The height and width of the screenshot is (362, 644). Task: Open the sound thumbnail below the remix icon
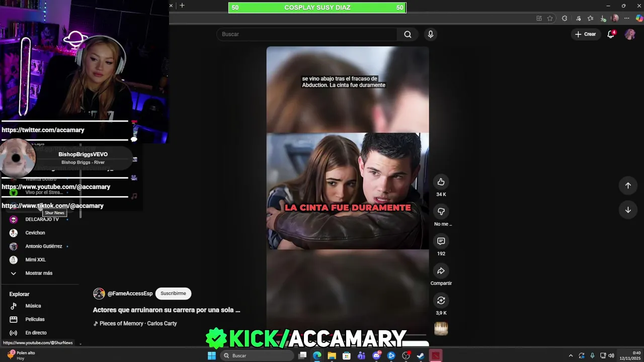(441, 329)
